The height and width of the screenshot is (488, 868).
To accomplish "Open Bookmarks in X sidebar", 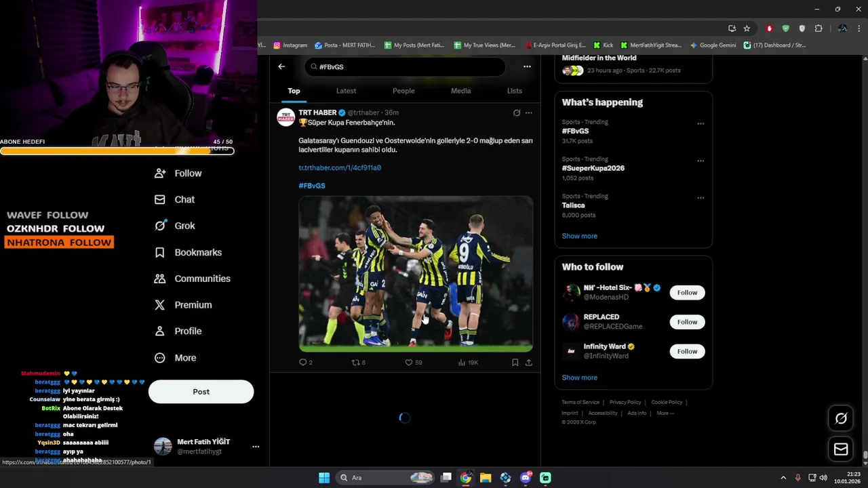I will coord(189,252).
